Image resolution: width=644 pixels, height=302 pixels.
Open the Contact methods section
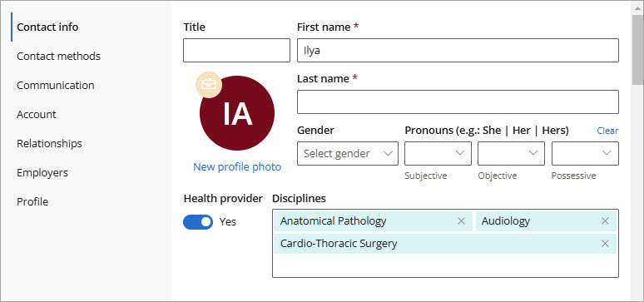click(59, 56)
